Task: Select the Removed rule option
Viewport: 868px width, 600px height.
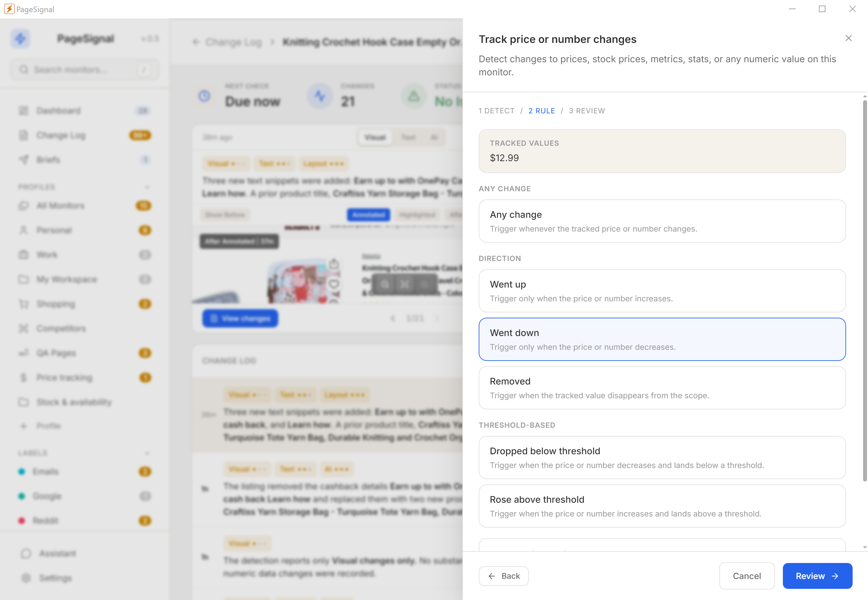Action: pos(662,387)
